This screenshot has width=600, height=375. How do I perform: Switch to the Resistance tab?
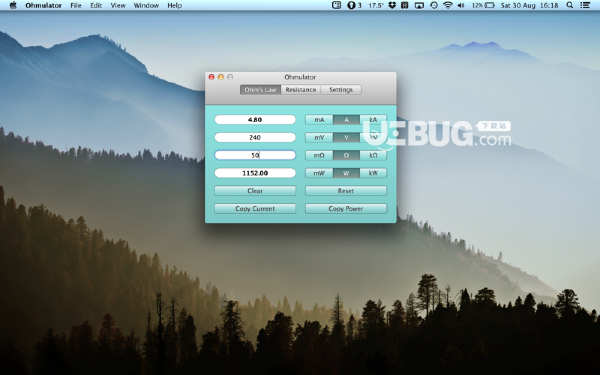(x=301, y=90)
